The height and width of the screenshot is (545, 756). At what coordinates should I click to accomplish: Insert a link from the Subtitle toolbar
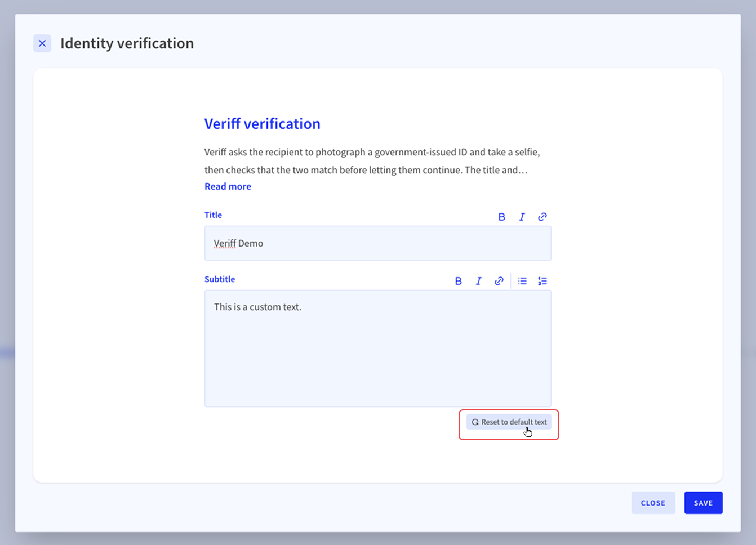coord(499,281)
